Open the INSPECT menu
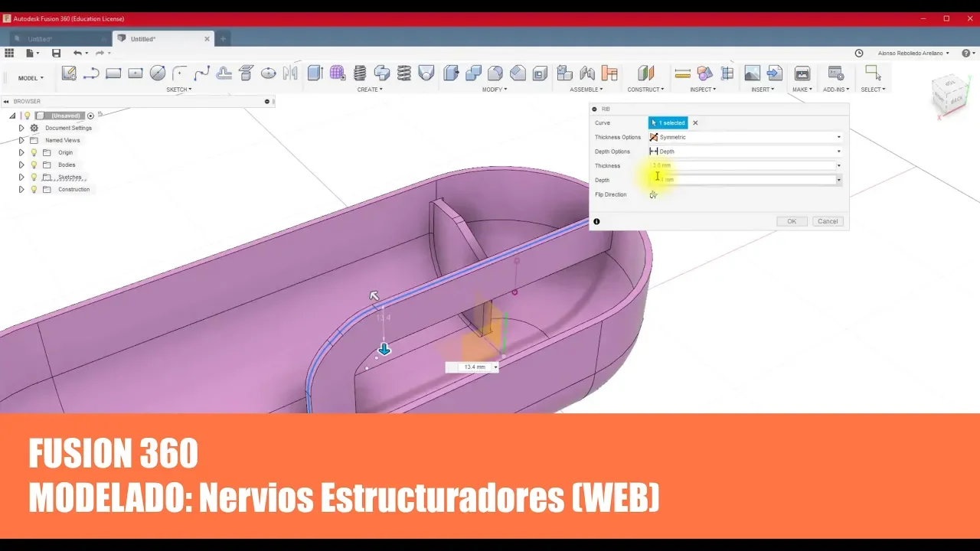This screenshot has width=980, height=551. point(703,90)
